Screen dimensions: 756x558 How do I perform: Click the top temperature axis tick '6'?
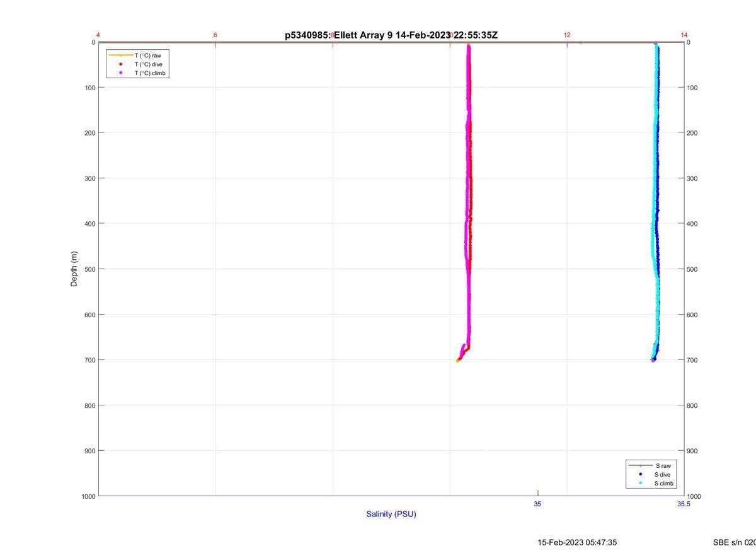pyautogui.click(x=215, y=35)
